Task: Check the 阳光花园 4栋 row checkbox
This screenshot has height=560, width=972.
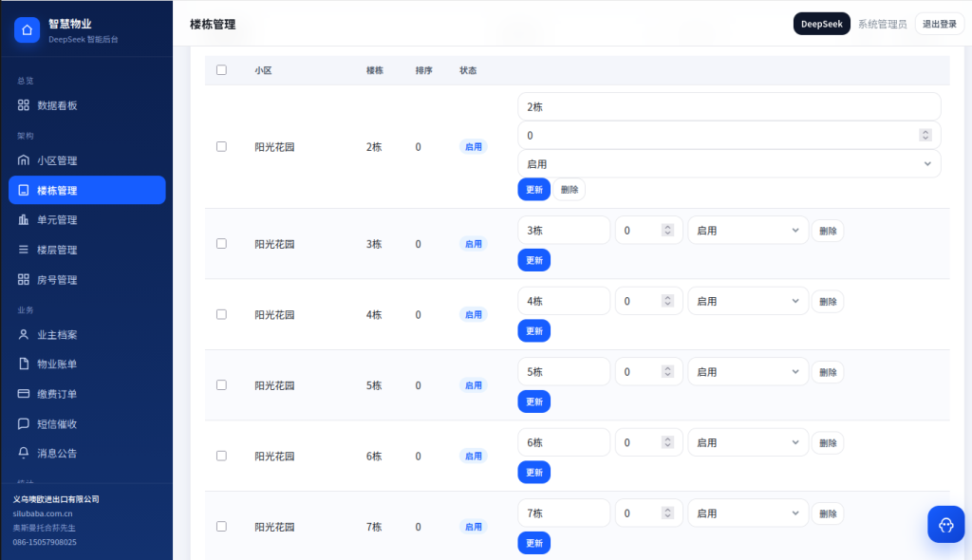Action: [x=221, y=314]
